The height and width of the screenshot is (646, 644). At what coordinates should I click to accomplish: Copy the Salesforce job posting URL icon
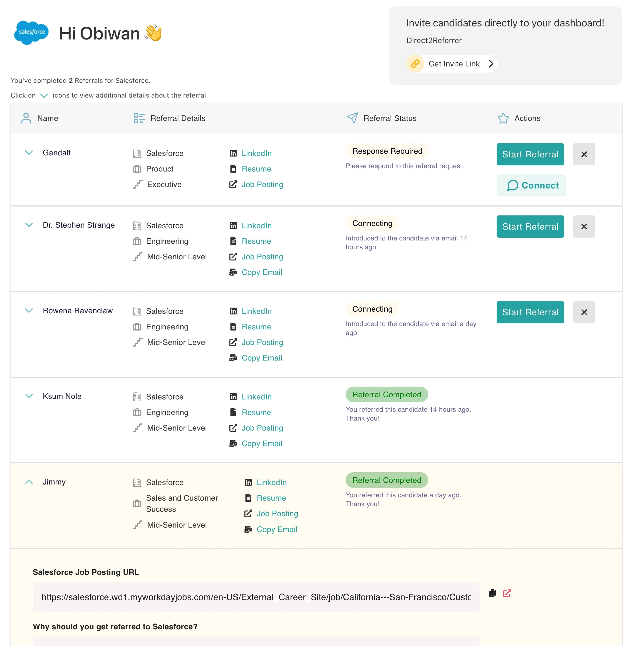coord(492,593)
